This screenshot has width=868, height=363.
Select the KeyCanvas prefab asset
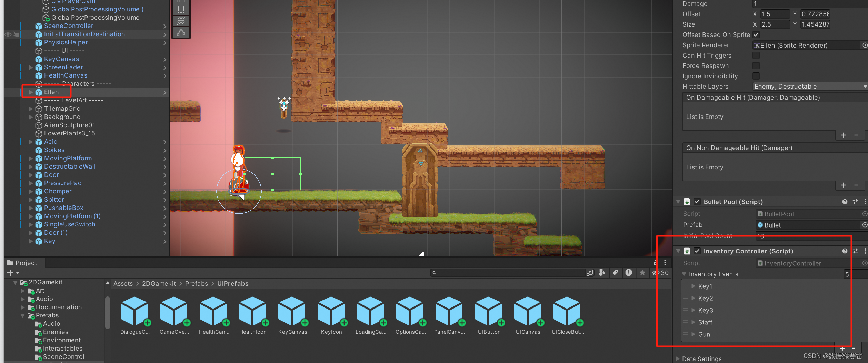292,315
